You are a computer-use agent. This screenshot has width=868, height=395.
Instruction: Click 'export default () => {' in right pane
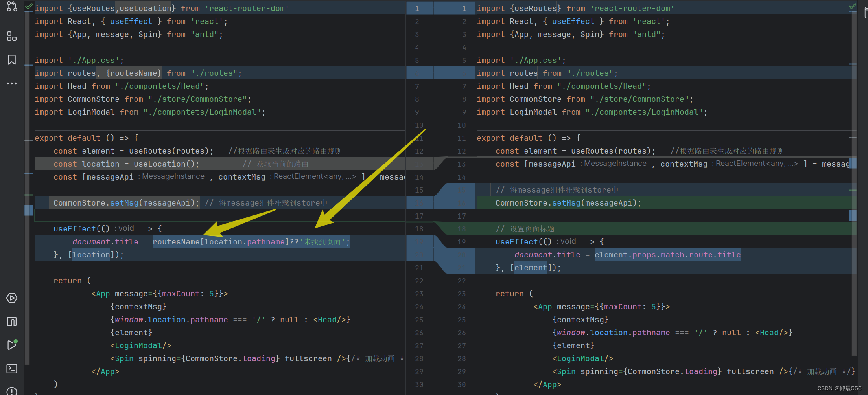(x=529, y=138)
